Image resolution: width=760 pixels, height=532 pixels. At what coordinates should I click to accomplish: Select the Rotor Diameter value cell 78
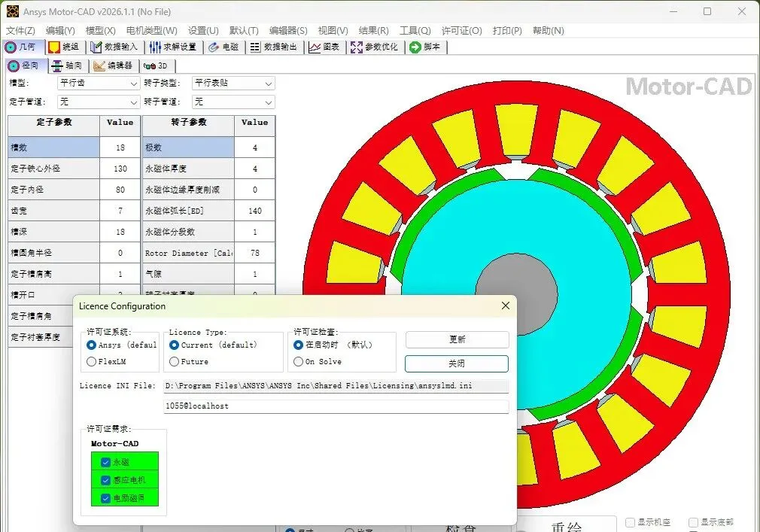click(255, 253)
